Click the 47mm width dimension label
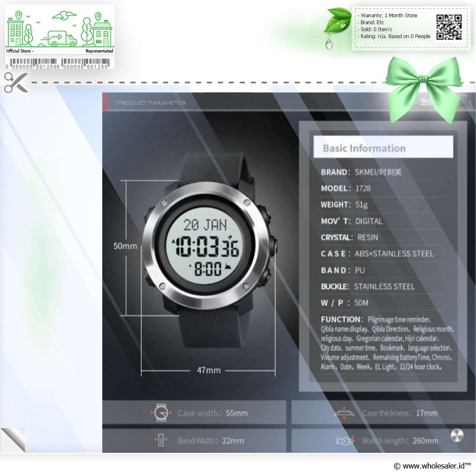 pos(209,370)
